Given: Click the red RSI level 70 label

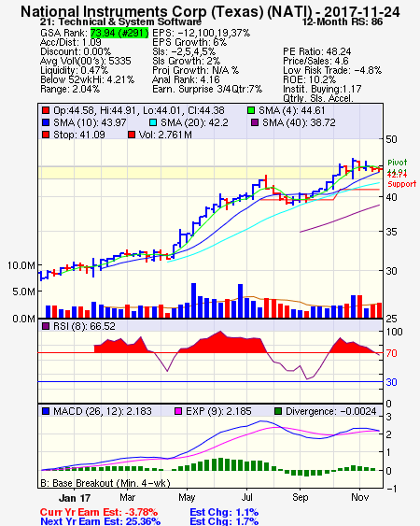Looking at the screenshot, I should [x=391, y=353].
